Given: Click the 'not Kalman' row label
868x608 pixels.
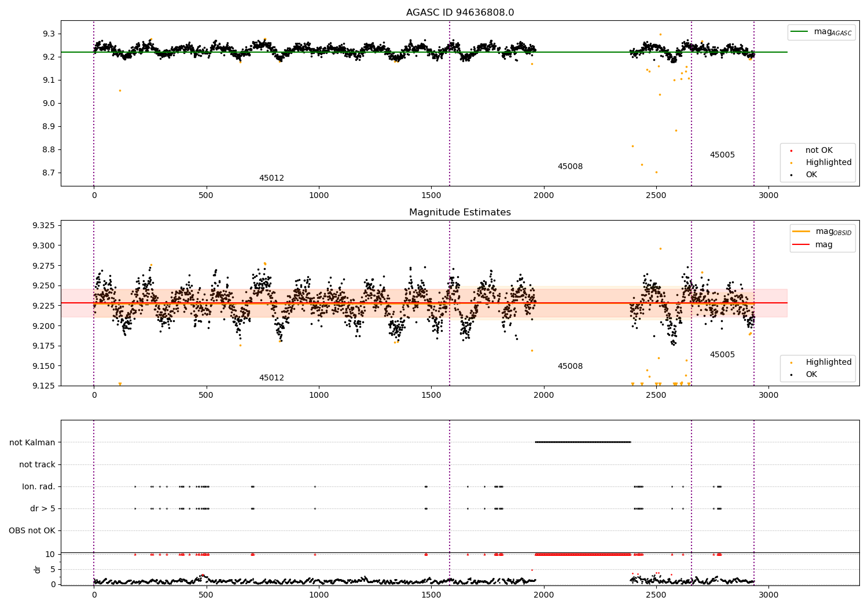Looking at the screenshot, I should click(32, 442).
